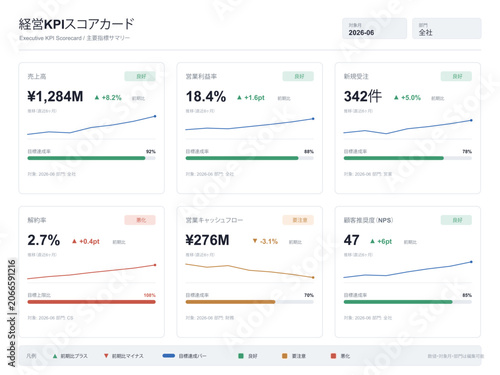The height and width of the screenshot is (375, 500).
Task: Click the red 悪化 badge on the 解約率 card
Action: [140, 220]
